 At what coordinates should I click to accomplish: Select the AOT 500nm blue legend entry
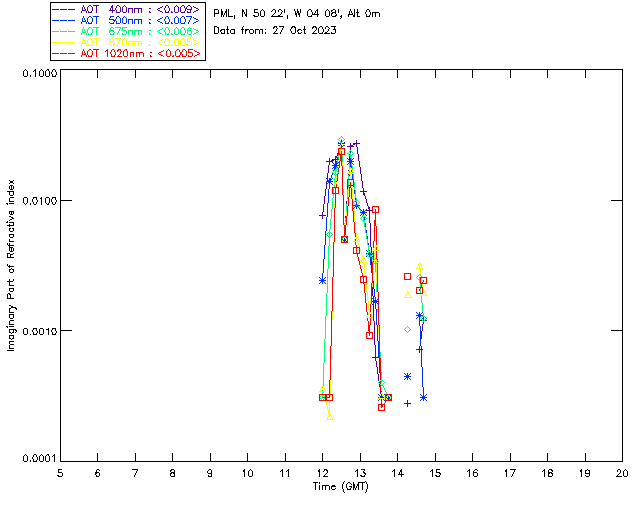[x=127, y=21]
